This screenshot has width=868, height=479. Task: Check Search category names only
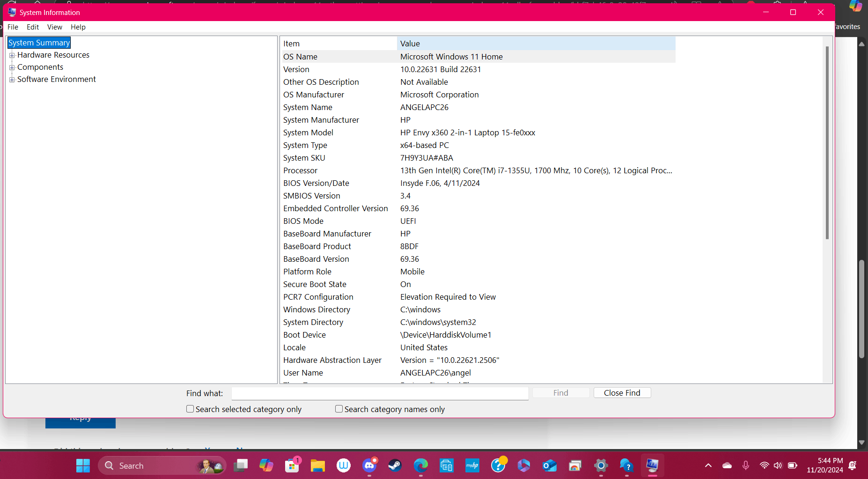(x=338, y=409)
